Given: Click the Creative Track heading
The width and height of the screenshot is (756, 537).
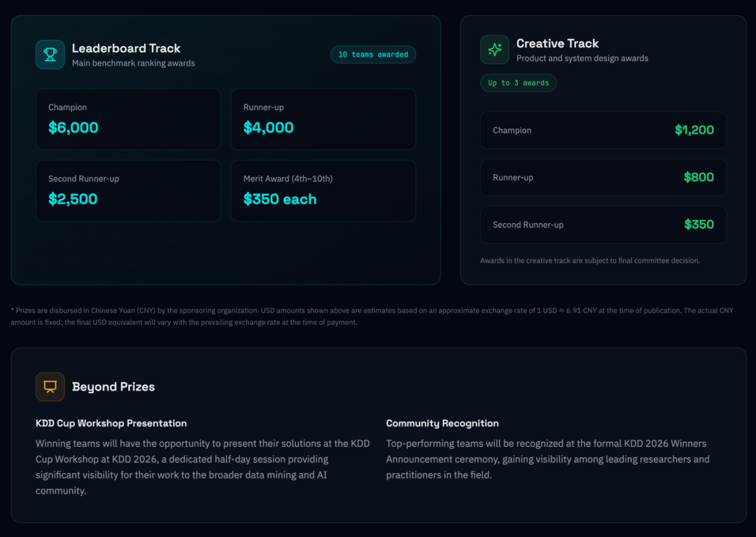Looking at the screenshot, I should pos(557,43).
